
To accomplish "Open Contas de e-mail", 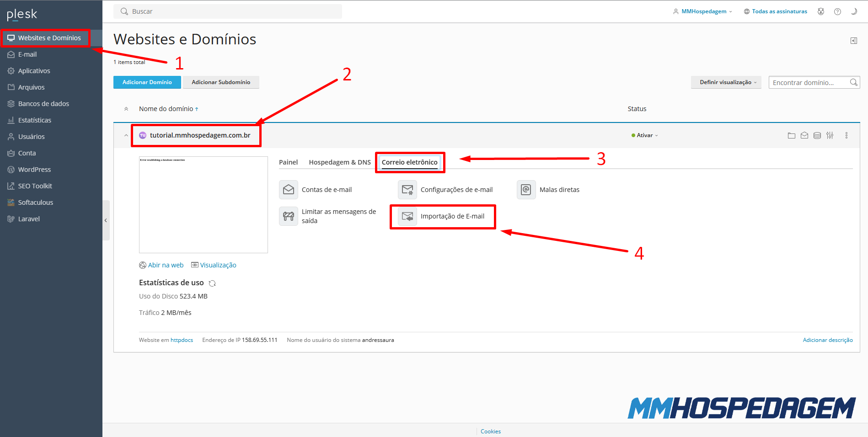I will [x=316, y=190].
